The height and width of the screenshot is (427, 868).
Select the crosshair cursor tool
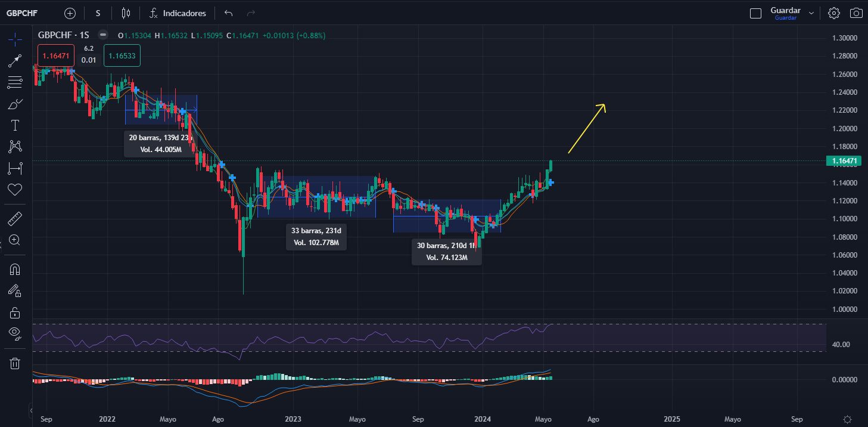click(15, 39)
